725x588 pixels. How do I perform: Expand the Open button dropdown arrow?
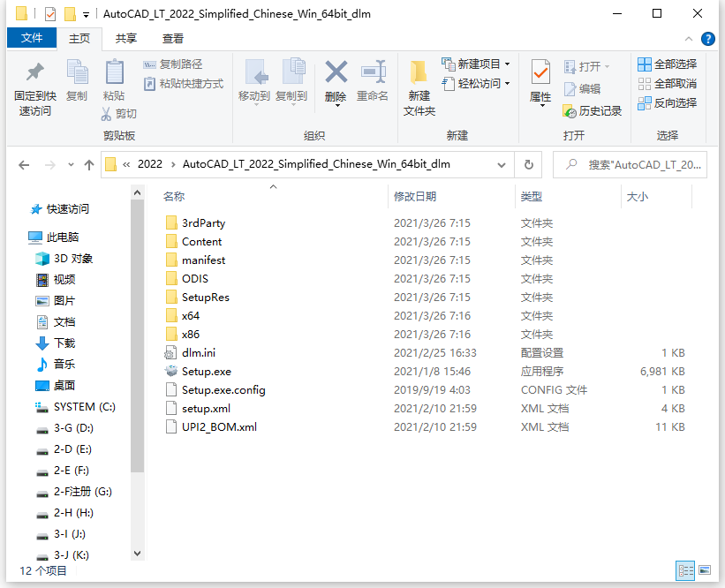(x=607, y=67)
